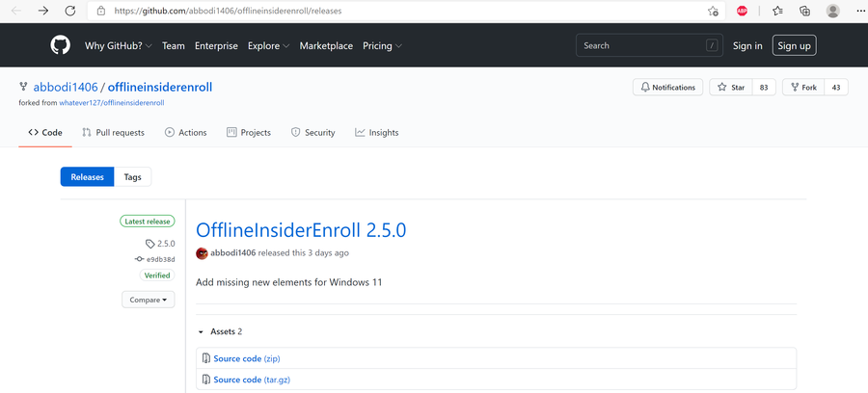The width and height of the screenshot is (868, 393).
Task: Open whatever127/offlineinsiderenroll fork source link
Action: pos(112,103)
